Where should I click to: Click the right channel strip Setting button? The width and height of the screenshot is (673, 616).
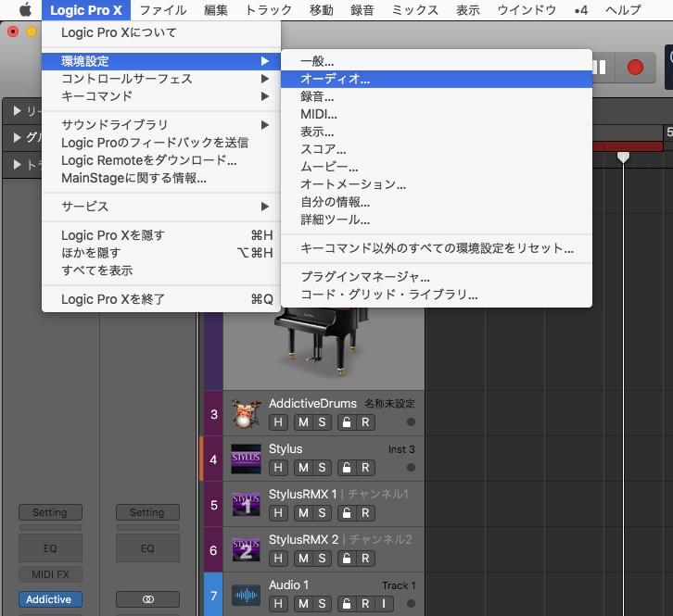[x=147, y=512]
